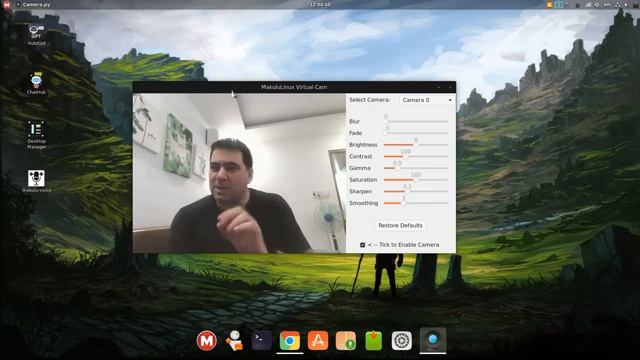The width and height of the screenshot is (640, 360).
Task: Click the red M logo in top panel
Action: [x=7, y=4]
